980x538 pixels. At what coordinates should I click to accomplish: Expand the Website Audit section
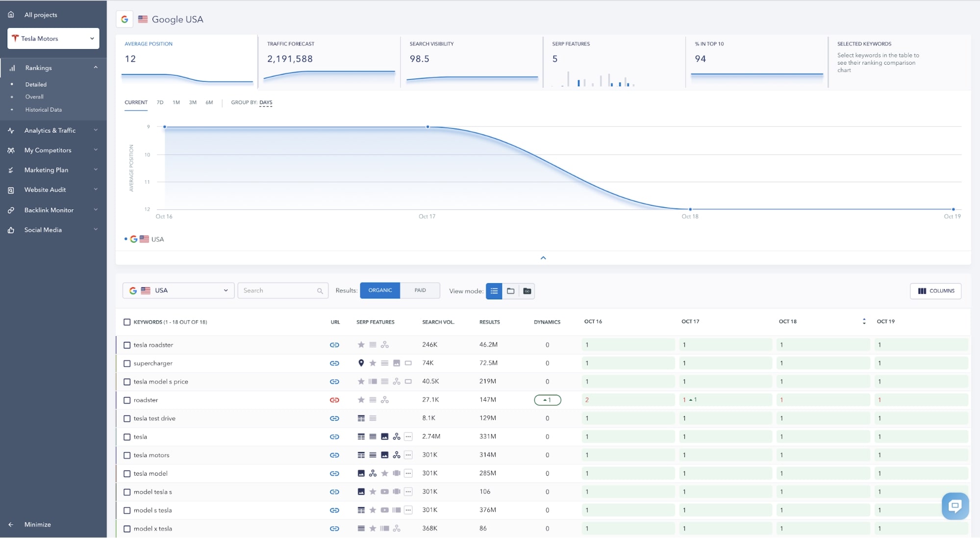click(96, 190)
